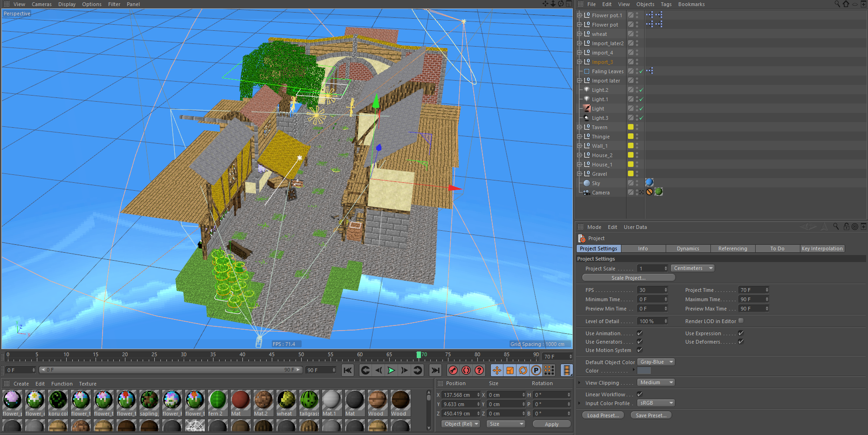Click the filmstrip playback settings icon
This screenshot has height=435, width=868.
point(567,370)
